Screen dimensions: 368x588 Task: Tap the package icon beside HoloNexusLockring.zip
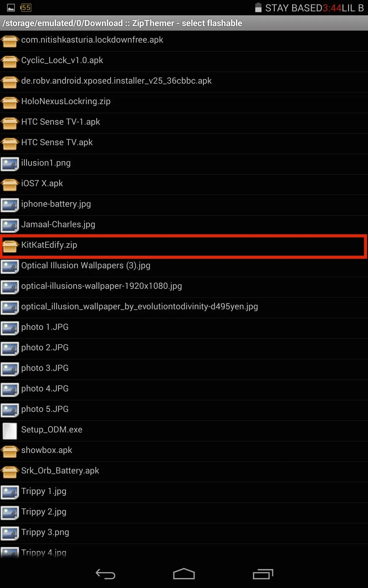coord(10,102)
